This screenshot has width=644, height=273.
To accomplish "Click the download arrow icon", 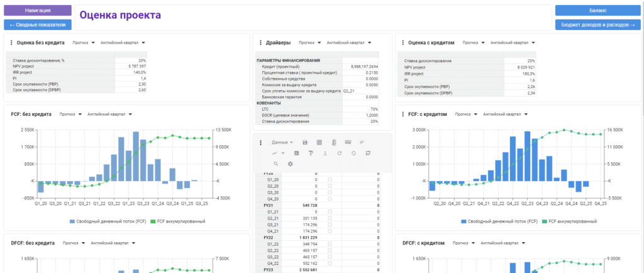I will pos(325,153).
